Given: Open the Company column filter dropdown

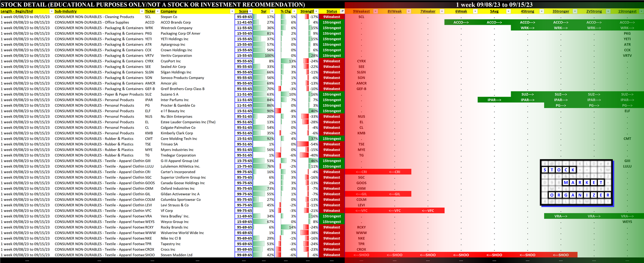Looking at the screenshot, I should click(x=232, y=11).
